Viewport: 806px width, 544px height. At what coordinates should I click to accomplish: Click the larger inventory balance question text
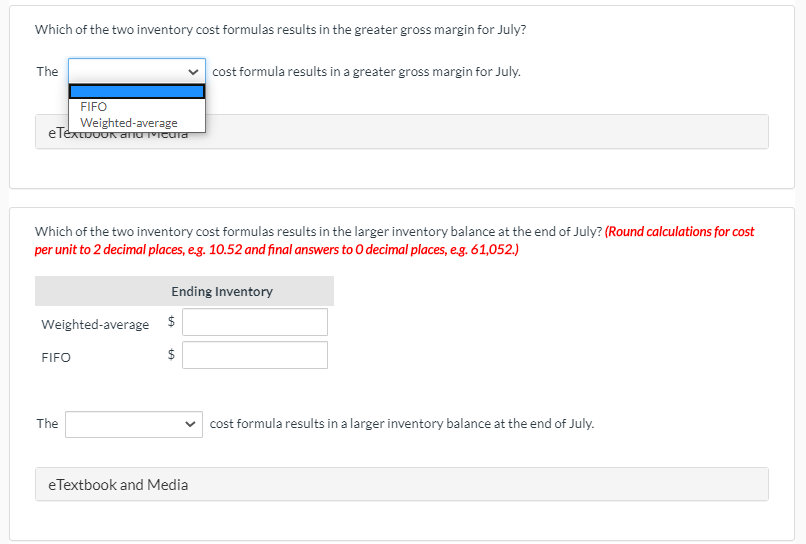click(x=318, y=231)
